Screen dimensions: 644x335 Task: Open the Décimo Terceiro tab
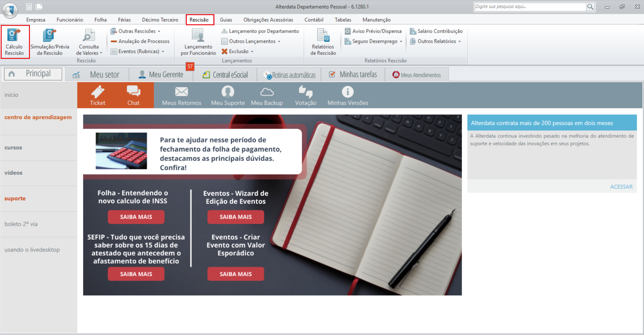click(x=160, y=20)
